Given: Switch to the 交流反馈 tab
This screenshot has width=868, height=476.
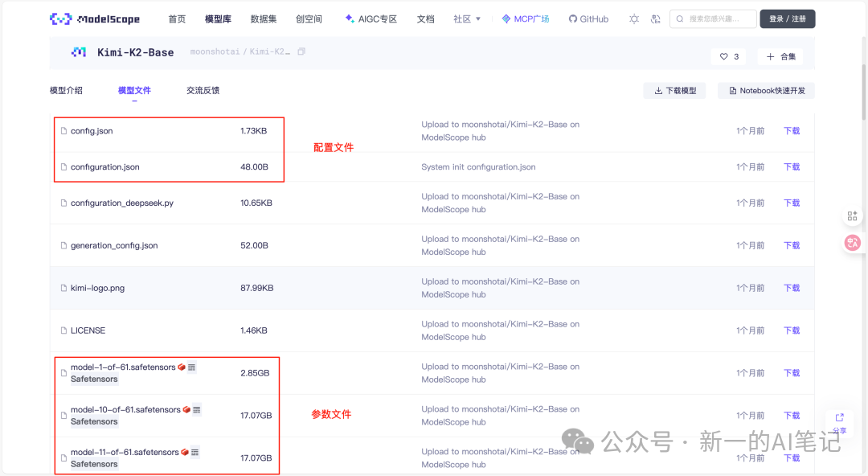Looking at the screenshot, I should (x=203, y=90).
